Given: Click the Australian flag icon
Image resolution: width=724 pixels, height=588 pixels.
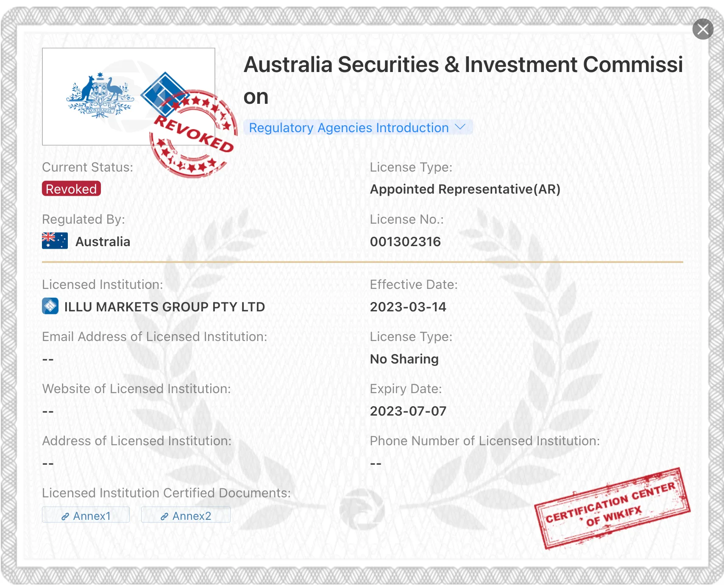Looking at the screenshot, I should point(55,241).
